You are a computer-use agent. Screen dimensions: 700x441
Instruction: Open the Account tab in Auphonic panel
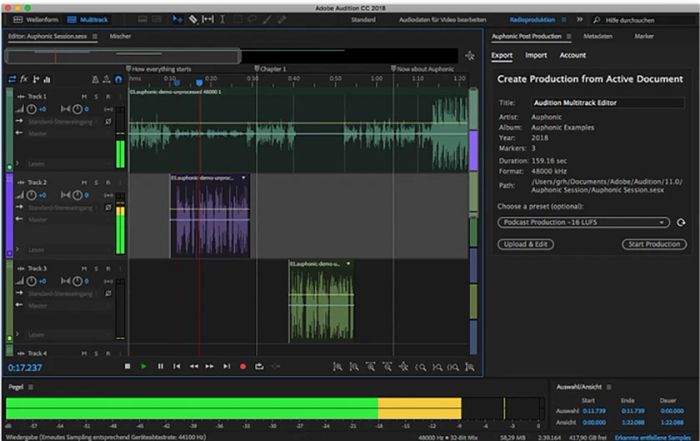(573, 55)
